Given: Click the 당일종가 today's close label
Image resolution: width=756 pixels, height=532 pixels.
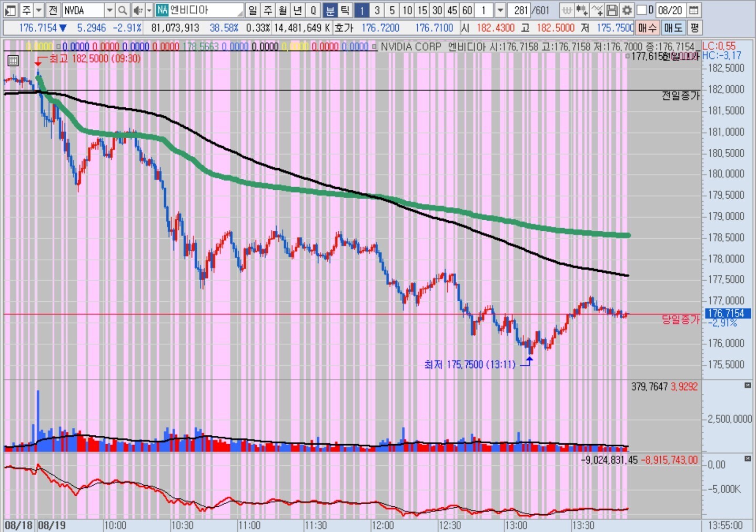Looking at the screenshot, I should click(681, 319).
